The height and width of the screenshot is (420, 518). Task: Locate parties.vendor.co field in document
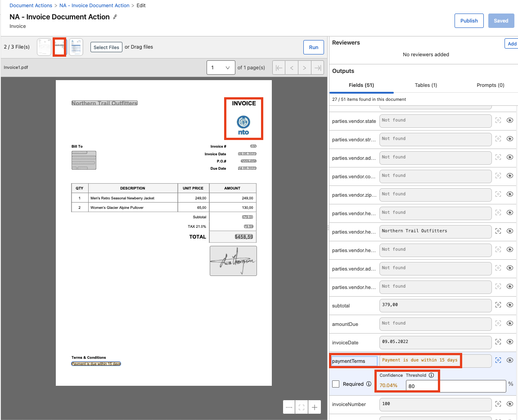[498, 176]
